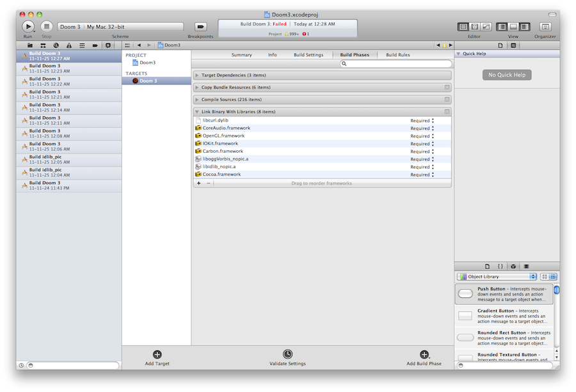Show the Quick Help inspector

(513, 45)
